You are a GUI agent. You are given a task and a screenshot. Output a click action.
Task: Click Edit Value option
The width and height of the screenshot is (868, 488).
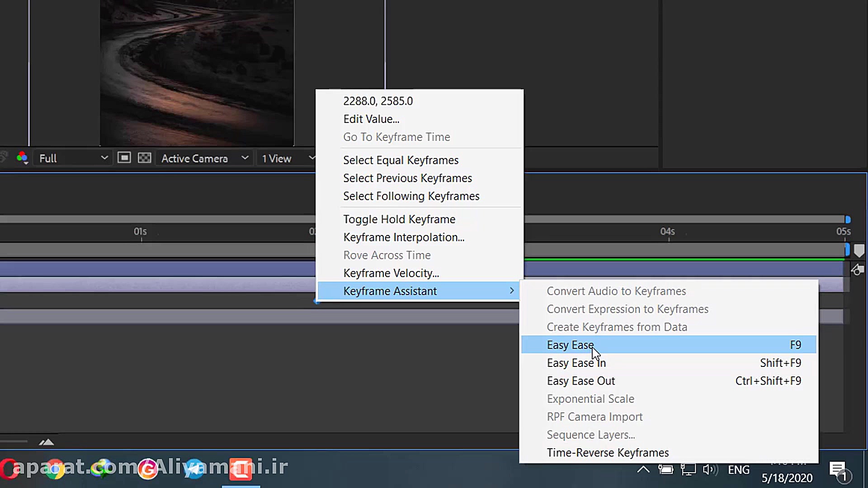tap(371, 119)
